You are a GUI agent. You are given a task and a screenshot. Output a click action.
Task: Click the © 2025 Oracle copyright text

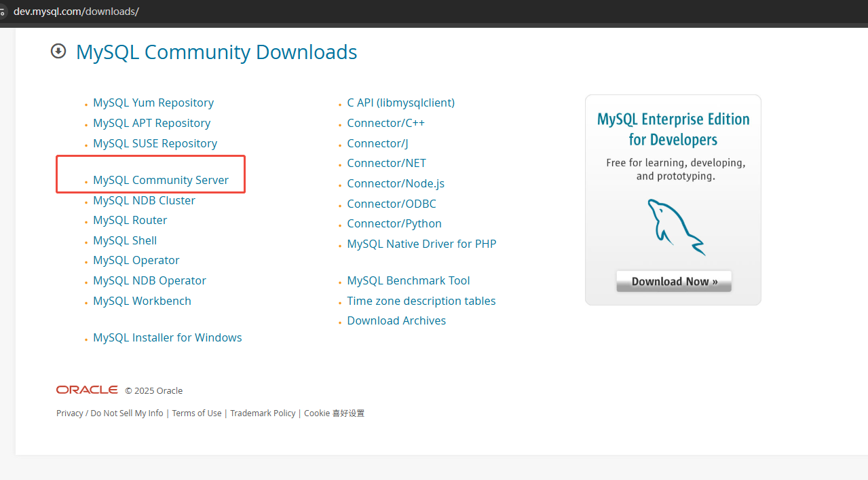click(x=154, y=390)
